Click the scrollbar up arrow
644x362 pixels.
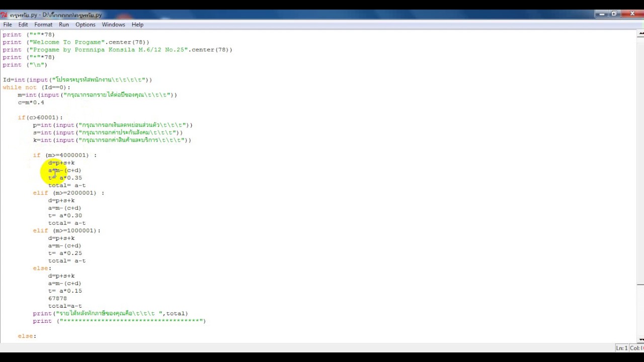click(x=640, y=34)
